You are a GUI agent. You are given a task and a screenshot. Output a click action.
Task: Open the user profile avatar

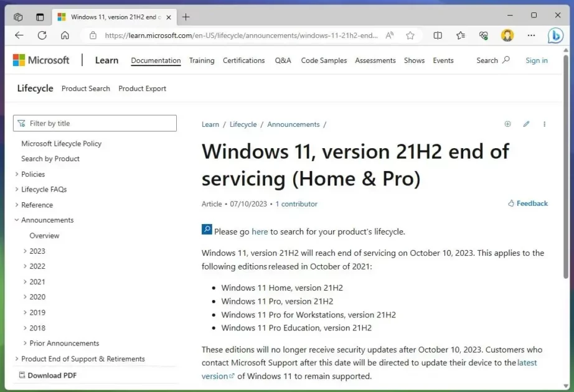tap(507, 35)
